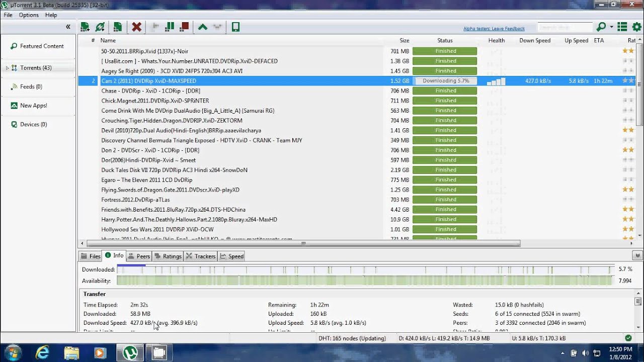
Task: Open the search provider dropdown arrow
Action: [611, 27]
